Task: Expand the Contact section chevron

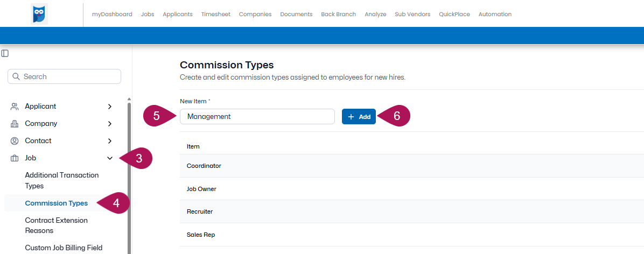Action: coord(110,141)
